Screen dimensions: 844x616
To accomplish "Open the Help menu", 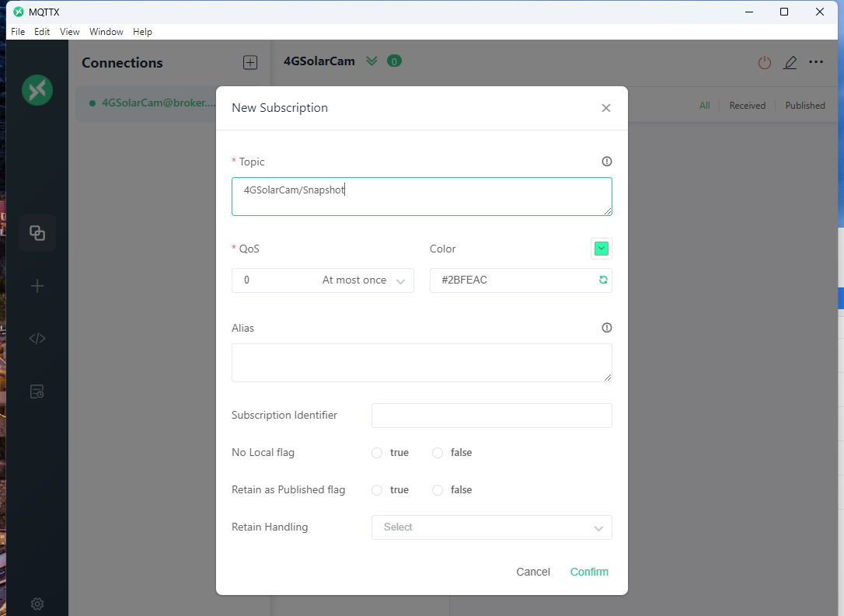I will tap(143, 32).
